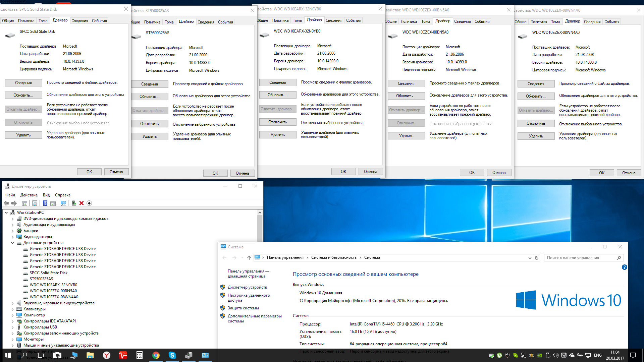Click the black down-arrow disable device icon
This screenshot has height=362, width=644.
tap(89, 203)
